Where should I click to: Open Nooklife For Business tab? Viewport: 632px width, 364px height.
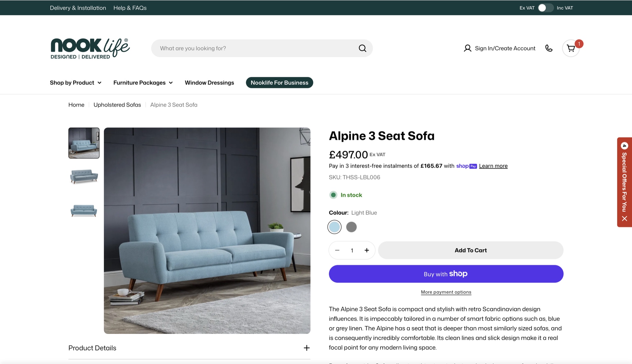point(279,83)
